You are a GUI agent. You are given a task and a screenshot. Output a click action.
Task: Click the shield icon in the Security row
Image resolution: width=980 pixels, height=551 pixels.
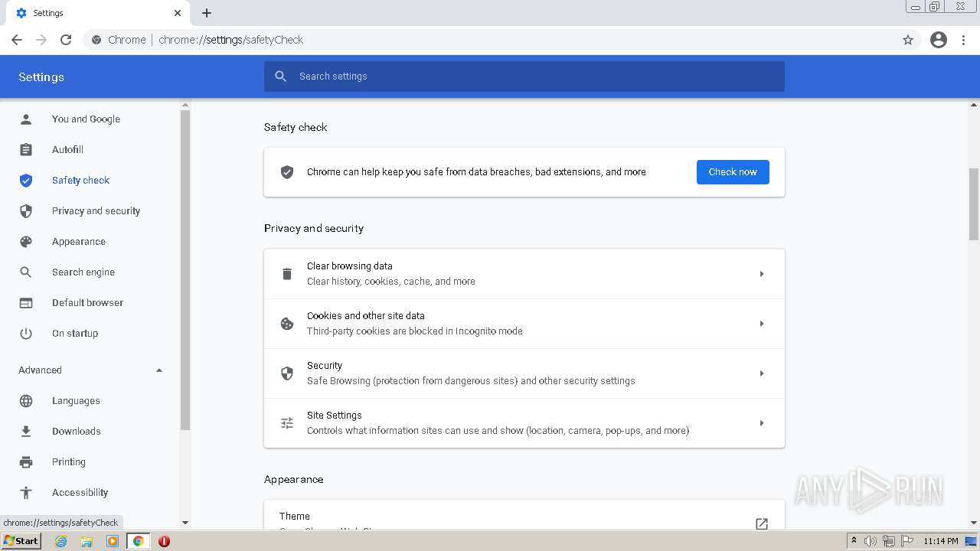click(287, 373)
